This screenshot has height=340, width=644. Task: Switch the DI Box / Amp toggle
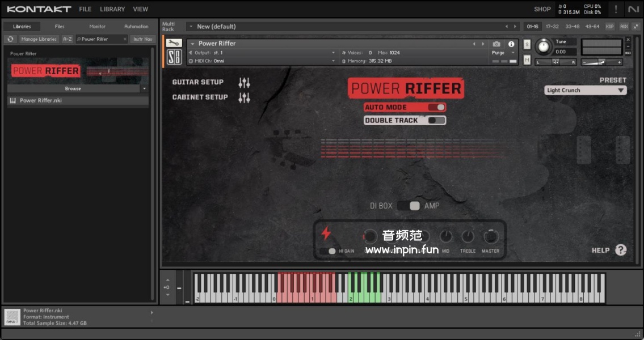point(409,206)
